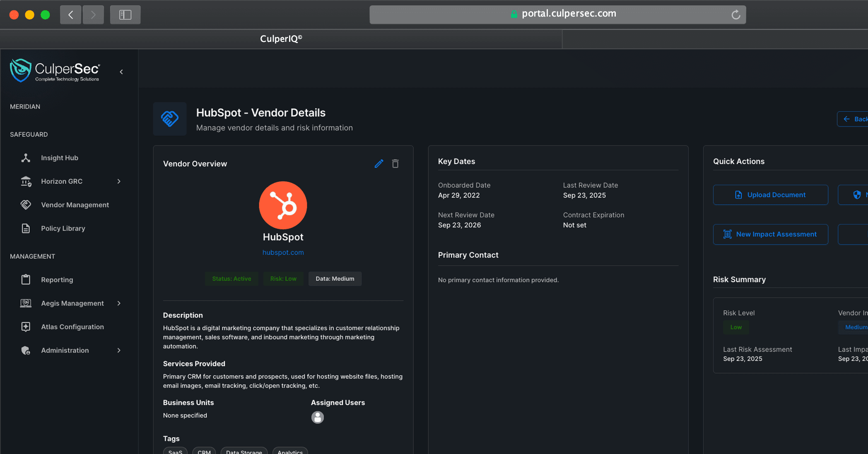The height and width of the screenshot is (454, 868).
Task: Click the Insight Hub icon
Action: [26, 158]
